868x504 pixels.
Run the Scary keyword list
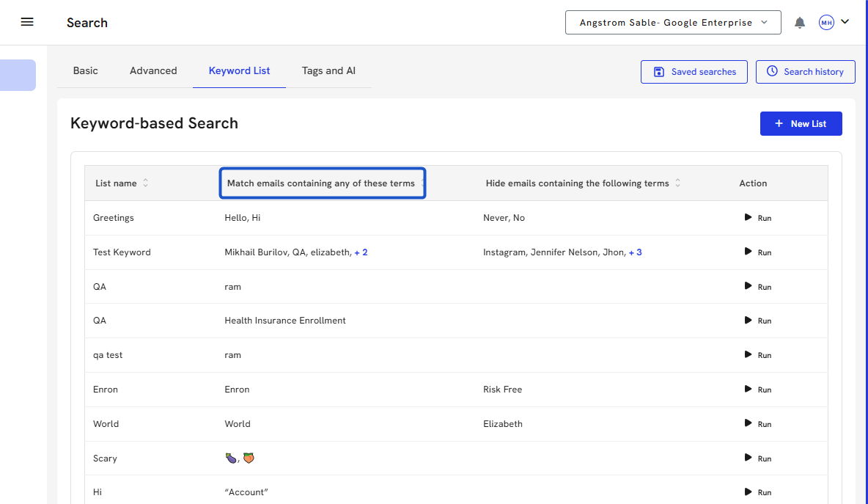[758, 459]
